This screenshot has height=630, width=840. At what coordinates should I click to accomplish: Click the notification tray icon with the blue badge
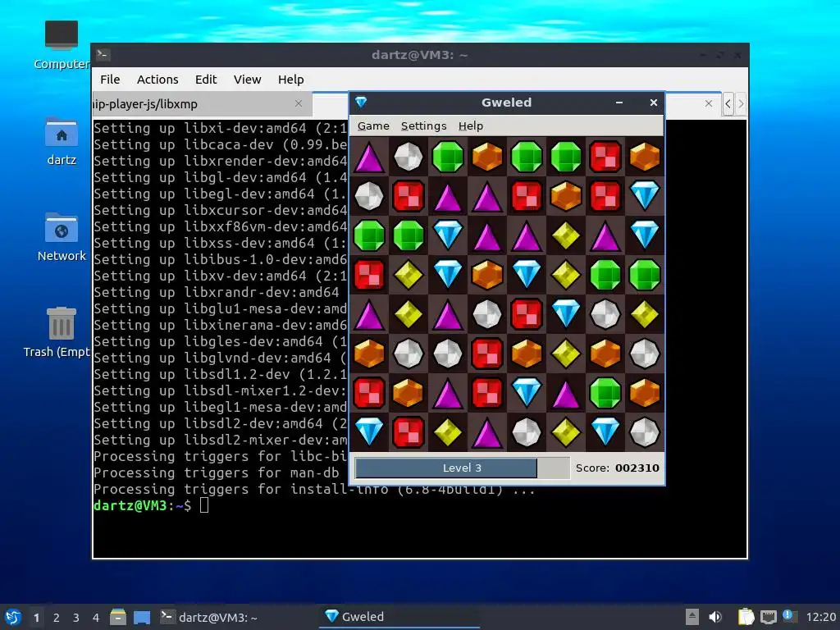pyautogui.click(x=789, y=616)
